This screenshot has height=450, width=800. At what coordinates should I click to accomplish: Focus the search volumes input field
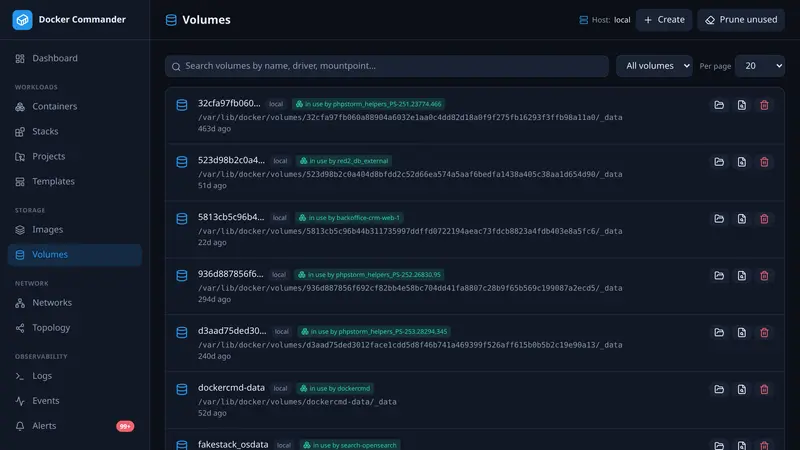pos(387,66)
